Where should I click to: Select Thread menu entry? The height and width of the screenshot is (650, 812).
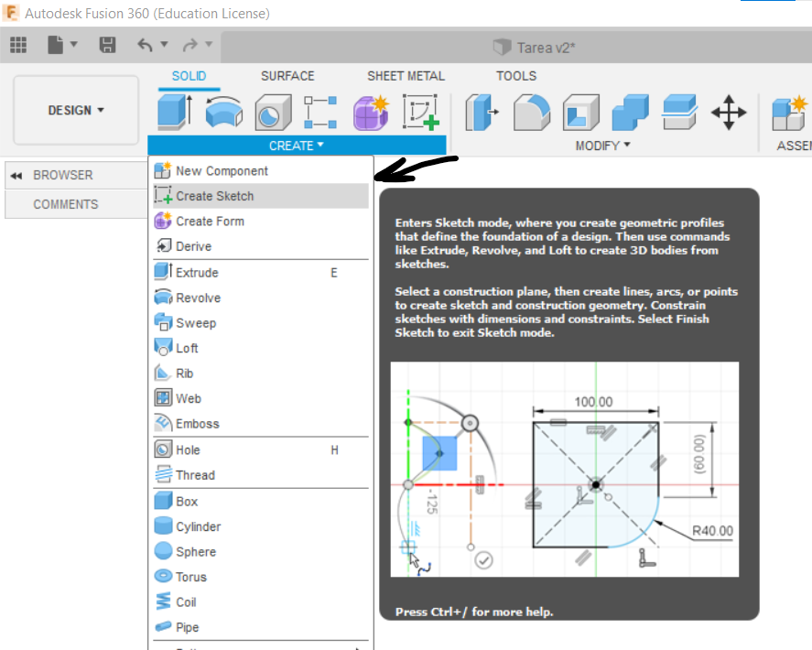click(261, 475)
